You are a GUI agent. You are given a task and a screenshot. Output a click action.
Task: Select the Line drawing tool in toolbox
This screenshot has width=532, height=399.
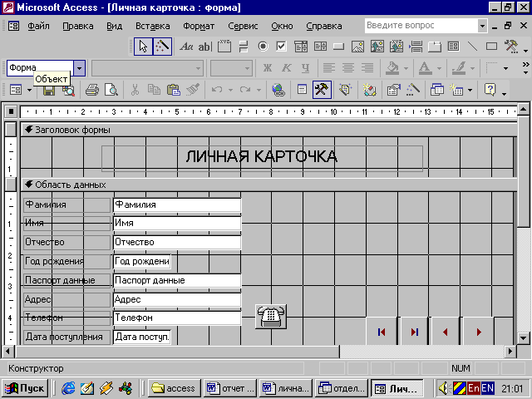click(x=472, y=47)
